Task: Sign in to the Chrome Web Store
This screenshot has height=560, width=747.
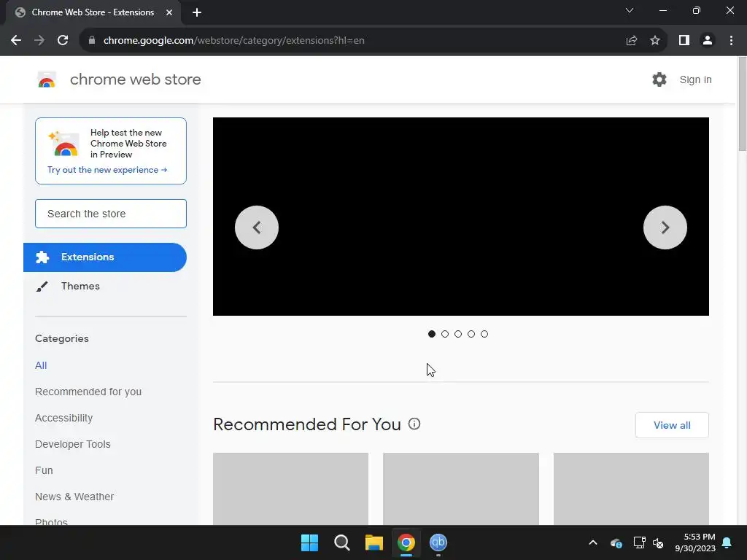Action: click(x=695, y=79)
